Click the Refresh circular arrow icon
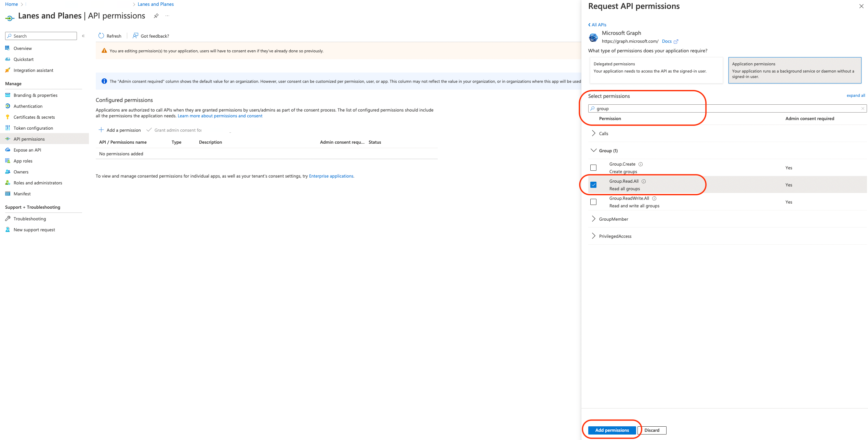The height and width of the screenshot is (440, 868). pyautogui.click(x=101, y=36)
